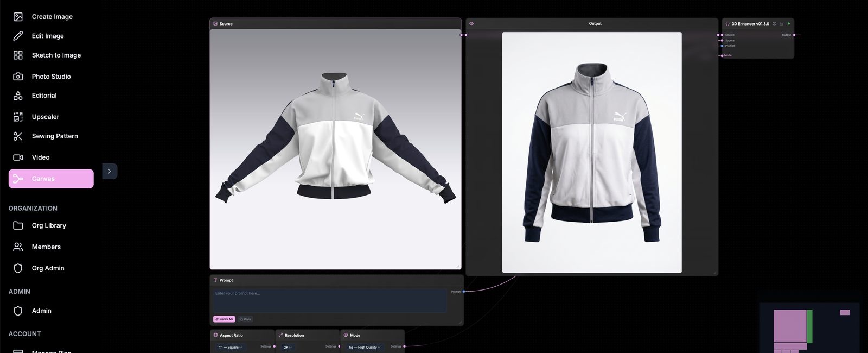868x353 pixels.
Task: Select the Canvas menu item
Action: [x=51, y=179]
